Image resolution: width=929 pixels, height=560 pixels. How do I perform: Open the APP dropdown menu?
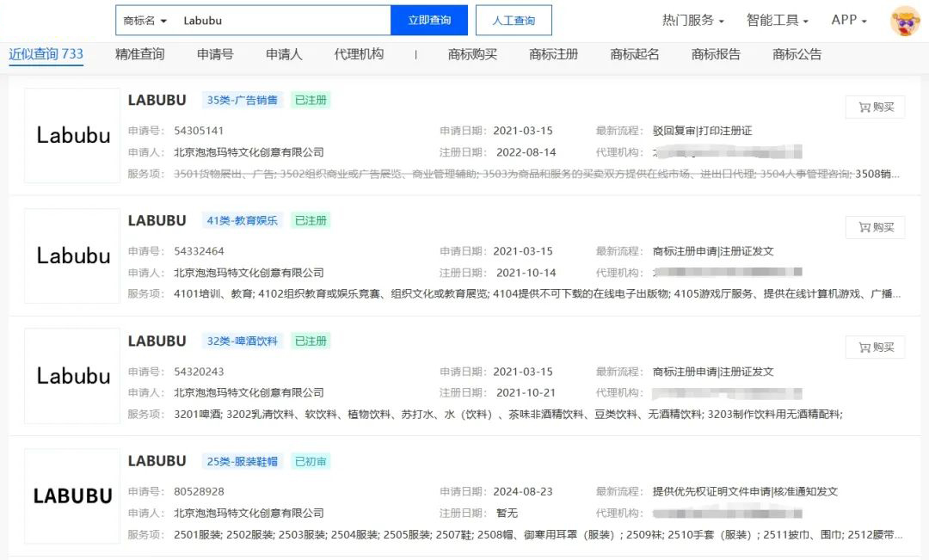click(x=848, y=21)
